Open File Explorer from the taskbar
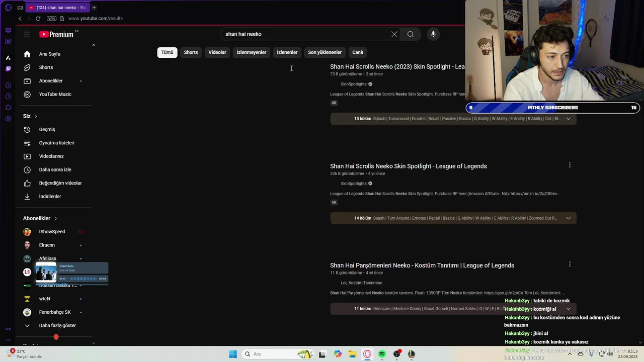 (x=352, y=354)
